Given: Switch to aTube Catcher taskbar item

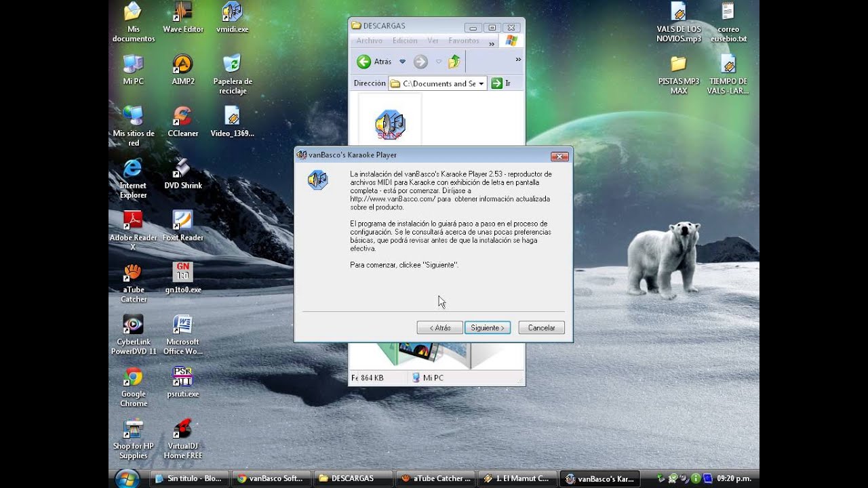Looking at the screenshot, I should point(436,479).
